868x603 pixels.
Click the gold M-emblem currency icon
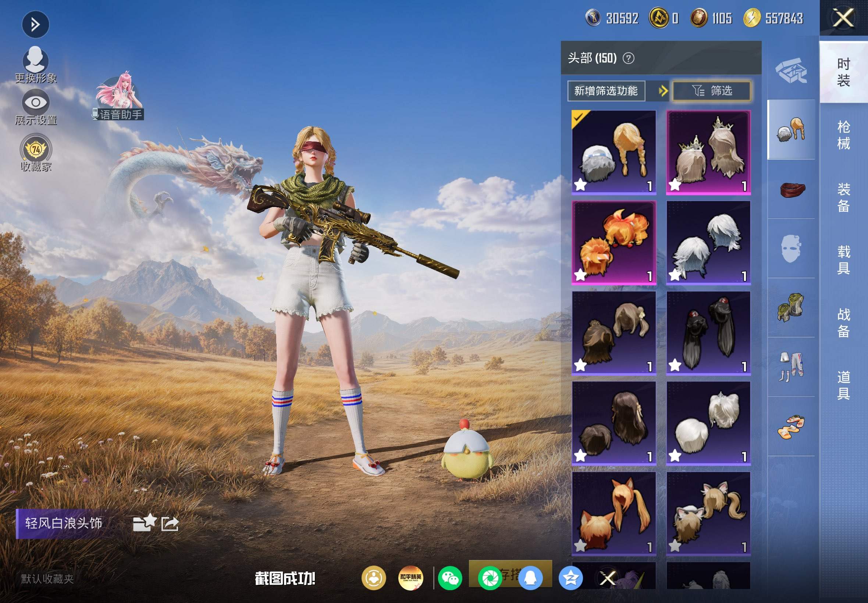659,18
